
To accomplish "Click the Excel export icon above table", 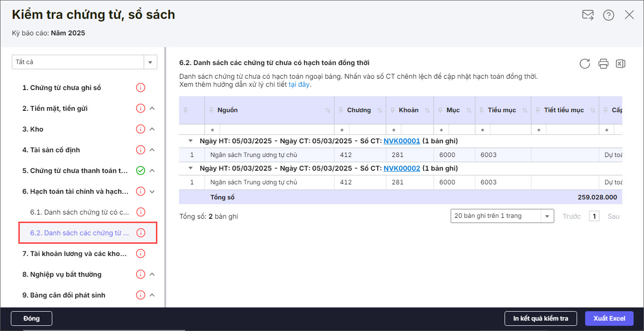I will [x=620, y=64].
